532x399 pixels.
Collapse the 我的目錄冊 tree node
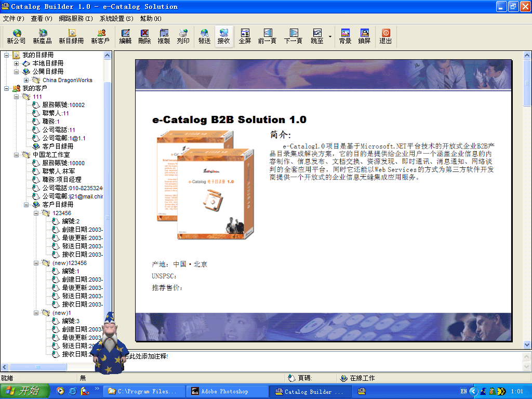(6, 55)
